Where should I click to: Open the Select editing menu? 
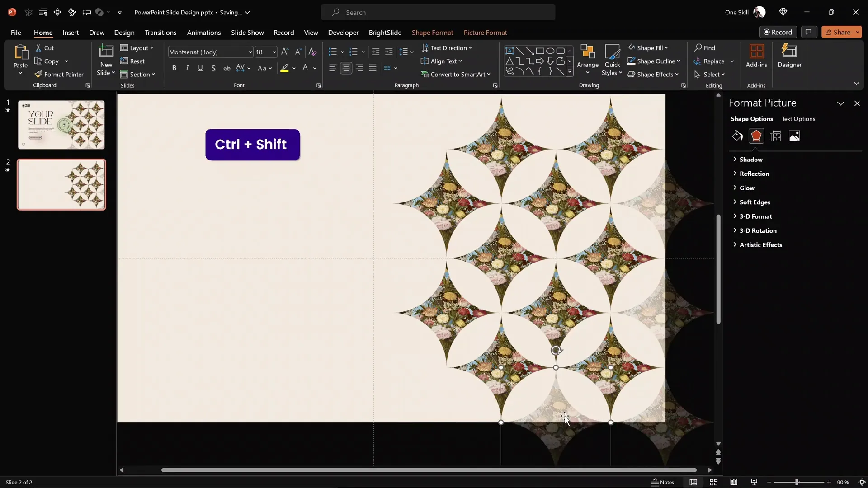coord(709,75)
